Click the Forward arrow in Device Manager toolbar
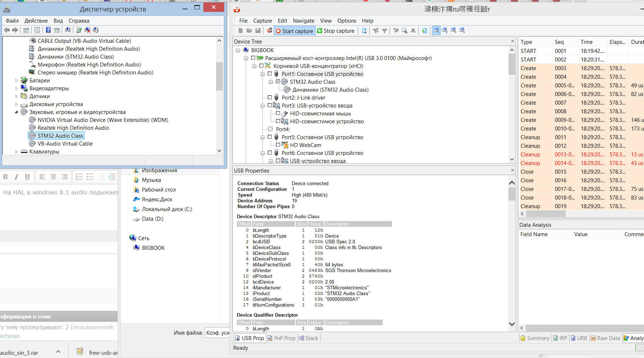 coord(15,30)
